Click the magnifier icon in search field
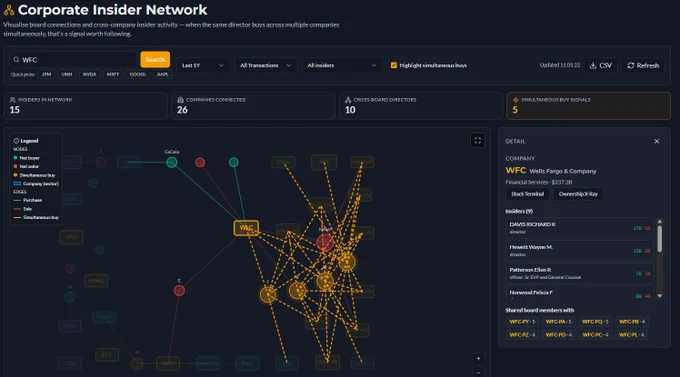The image size is (680, 377). coord(16,60)
